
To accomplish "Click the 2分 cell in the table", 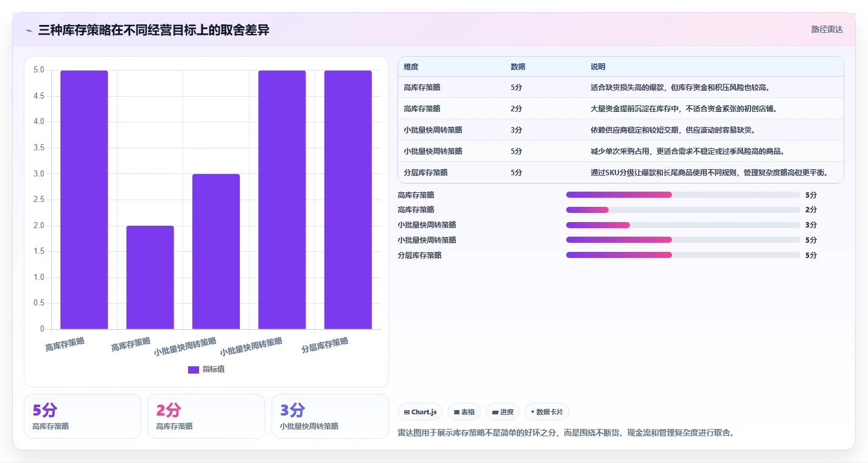I will tap(516, 109).
